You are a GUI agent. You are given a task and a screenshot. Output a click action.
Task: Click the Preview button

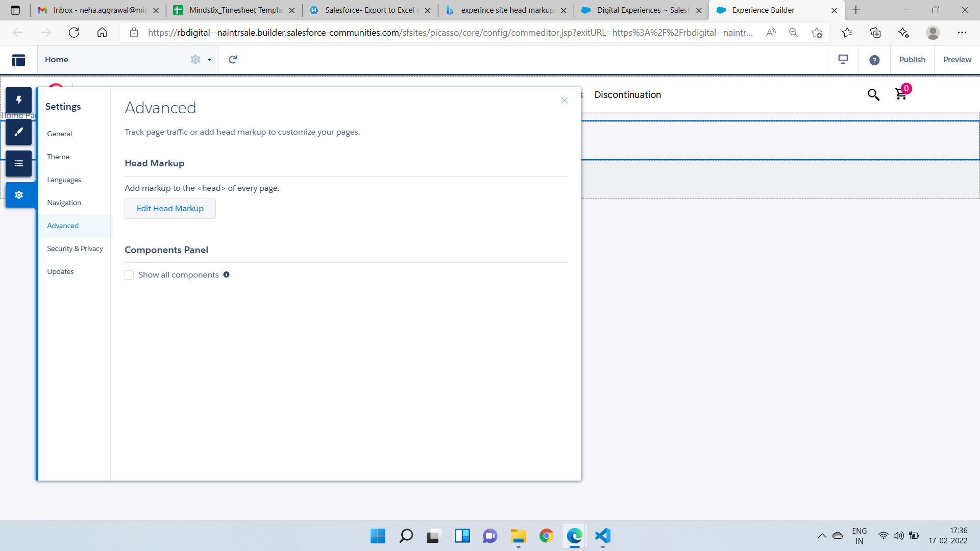pyautogui.click(x=957, y=60)
